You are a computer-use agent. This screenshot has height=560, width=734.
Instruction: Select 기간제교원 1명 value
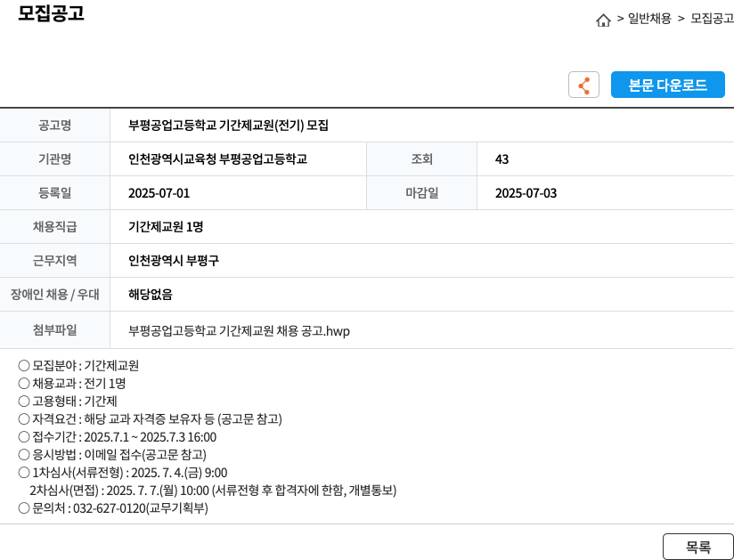(166, 227)
